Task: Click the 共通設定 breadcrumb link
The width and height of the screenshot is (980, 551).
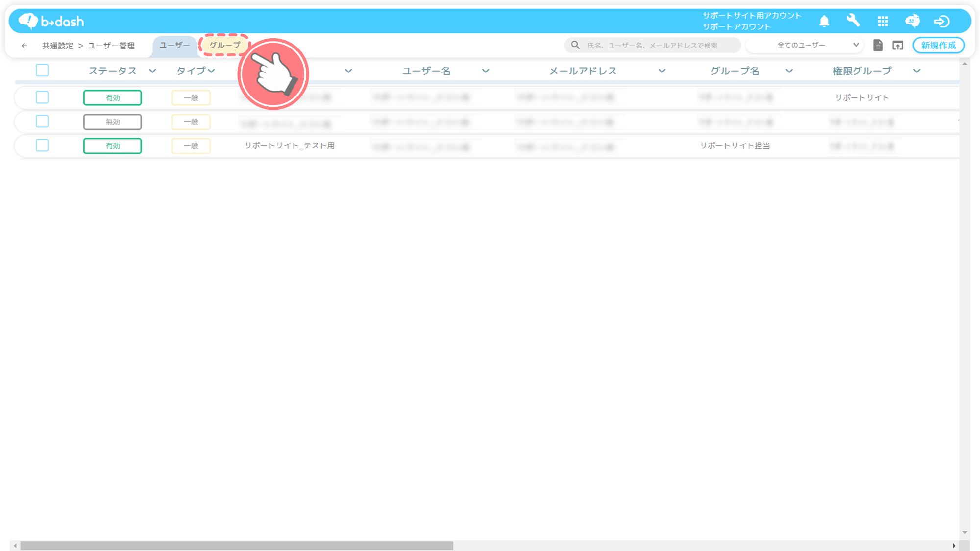Action: (x=57, y=46)
